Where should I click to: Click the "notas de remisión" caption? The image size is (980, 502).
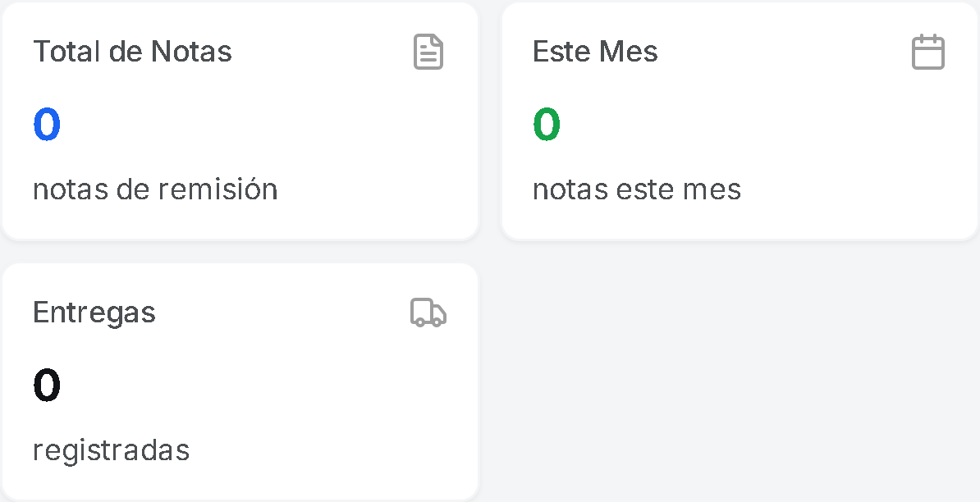click(155, 189)
